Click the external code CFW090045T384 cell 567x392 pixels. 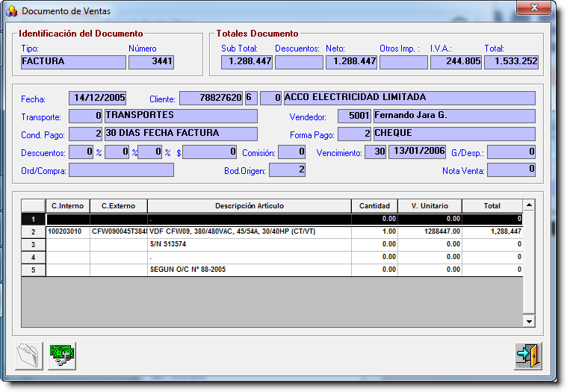point(119,231)
